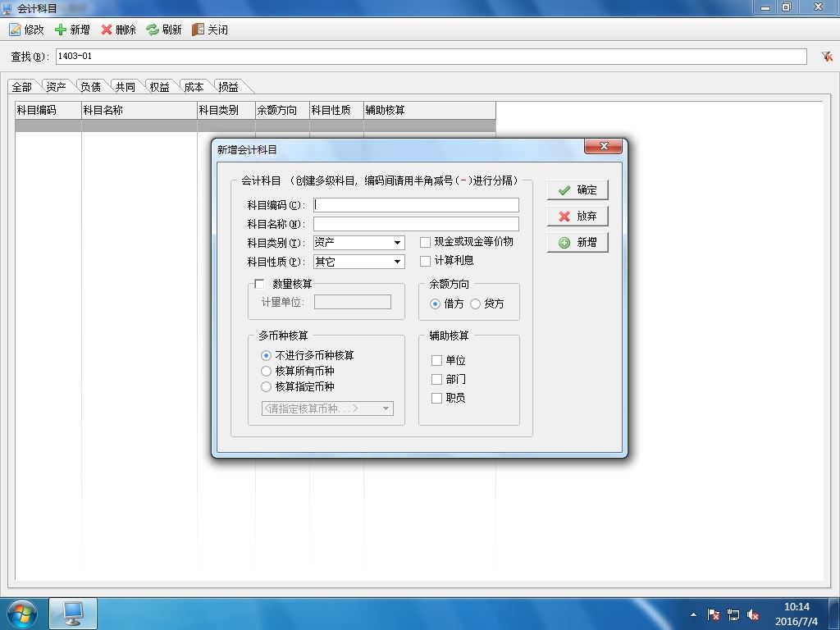Image resolution: width=840 pixels, height=630 pixels.
Task: Select 核算指定币种 radio option
Action: [x=266, y=387]
